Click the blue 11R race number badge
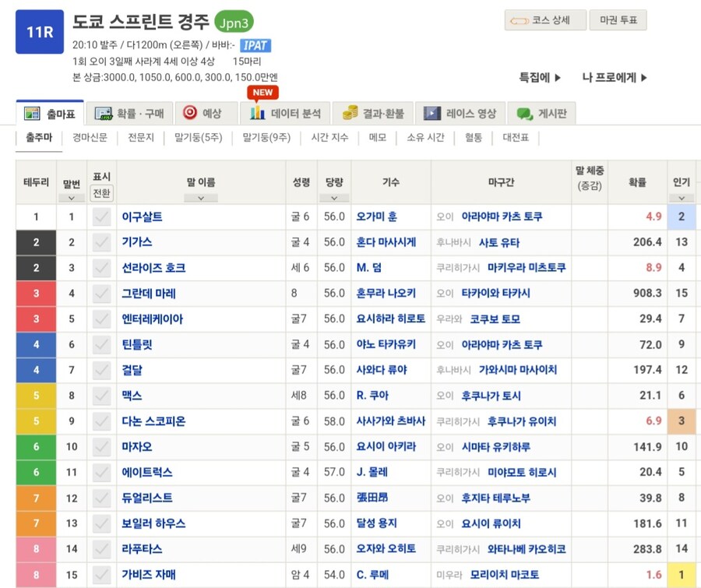This screenshot has height=588, width=701. tap(40, 33)
